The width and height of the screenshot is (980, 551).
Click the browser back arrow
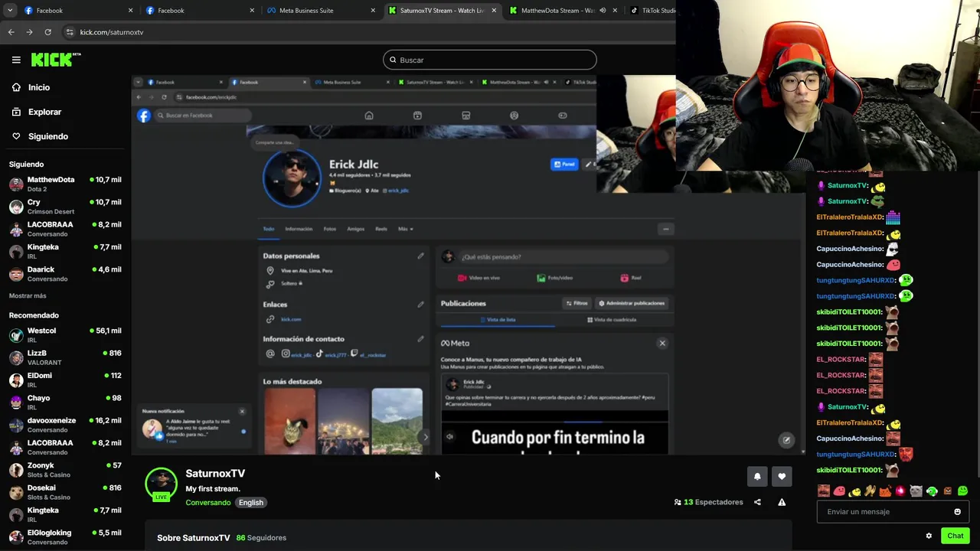pyautogui.click(x=11, y=32)
